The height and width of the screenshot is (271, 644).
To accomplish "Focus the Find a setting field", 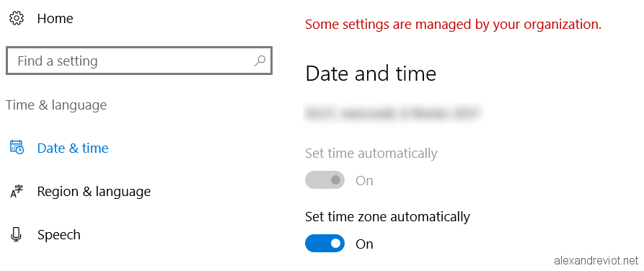I will coord(138,61).
